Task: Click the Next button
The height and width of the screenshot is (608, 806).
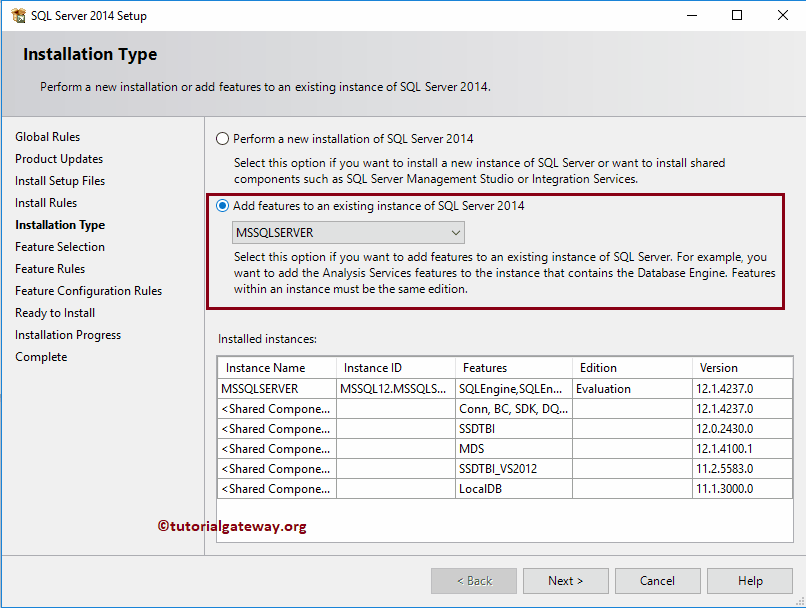Action: tap(565, 580)
